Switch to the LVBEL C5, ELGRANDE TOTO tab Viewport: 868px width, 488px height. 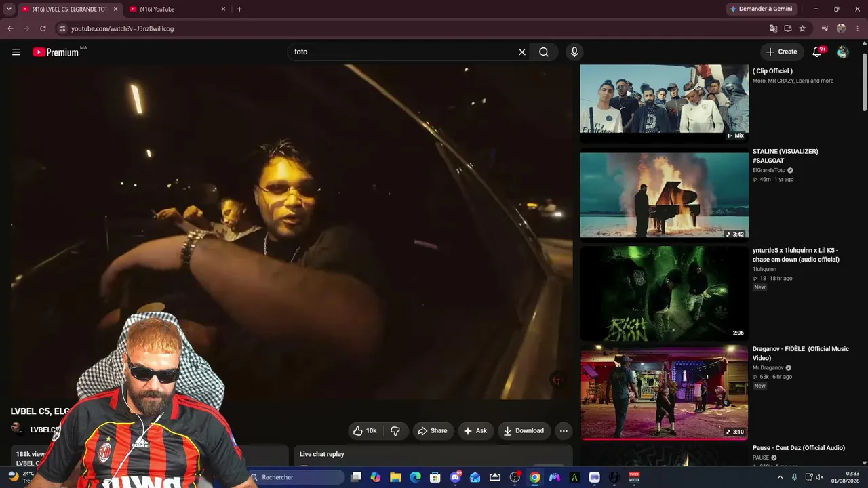pos(69,9)
